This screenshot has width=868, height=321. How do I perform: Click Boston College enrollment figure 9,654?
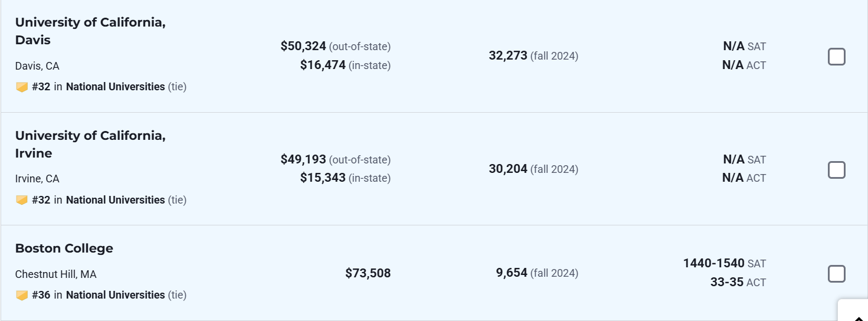[x=512, y=273]
